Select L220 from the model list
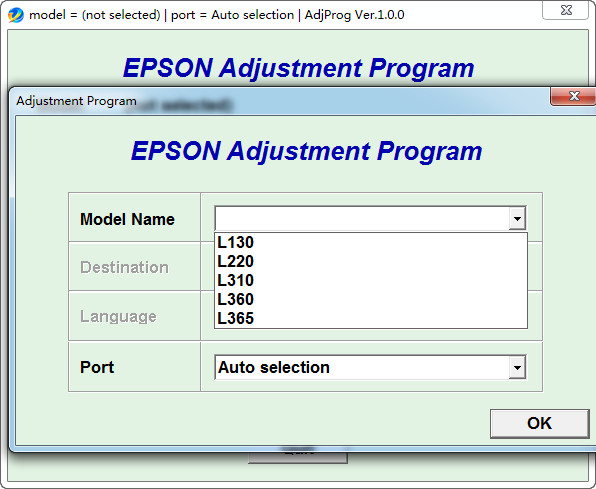Screen dimensions: 596x489 click(371, 261)
